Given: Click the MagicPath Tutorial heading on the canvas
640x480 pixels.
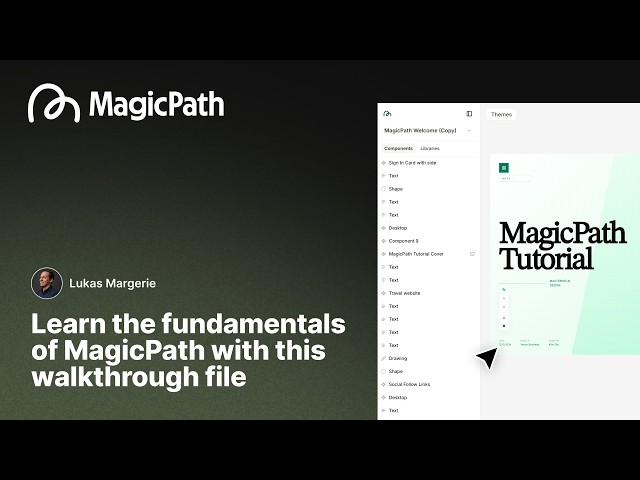Looking at the screenshot, I should click(x=562, y=246).
